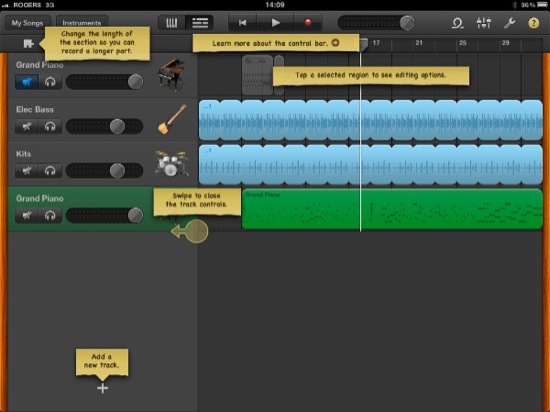This screenshot has height=412, width=550.
Task: Open the mixer settings icon
Action: 484,23
